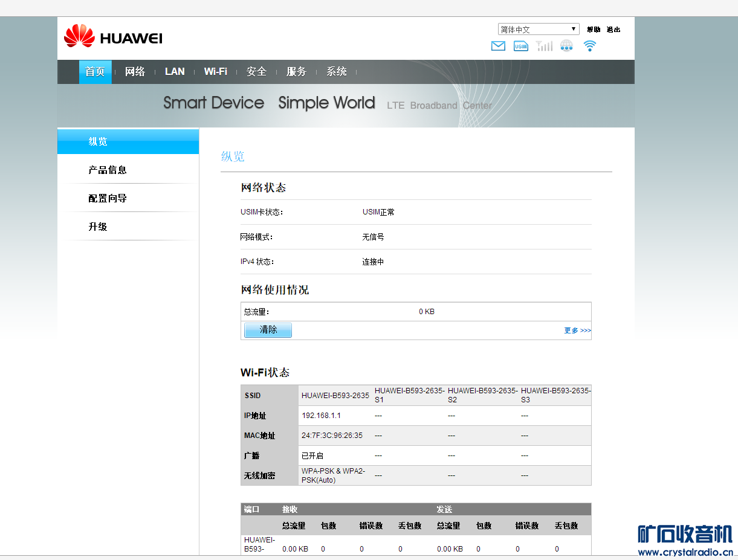The height and width of the screenshot is (560, 738).
Task: Select 升级 upgrade in the sidebar
Action: (98, 227)
